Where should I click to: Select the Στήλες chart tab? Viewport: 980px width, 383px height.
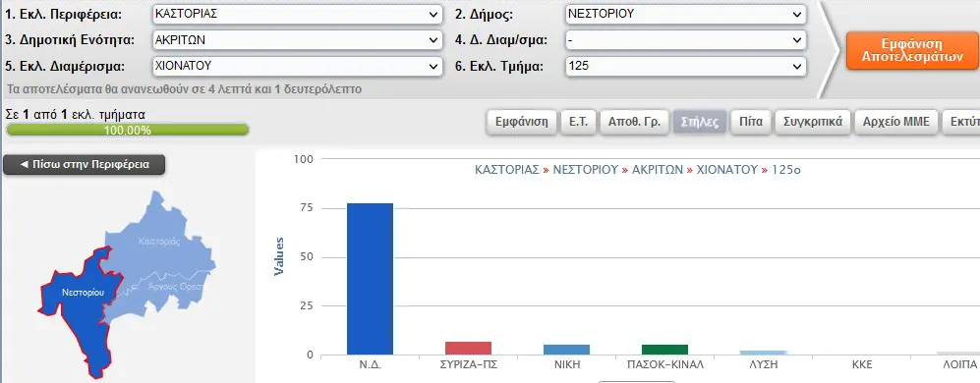pos(700,122)
